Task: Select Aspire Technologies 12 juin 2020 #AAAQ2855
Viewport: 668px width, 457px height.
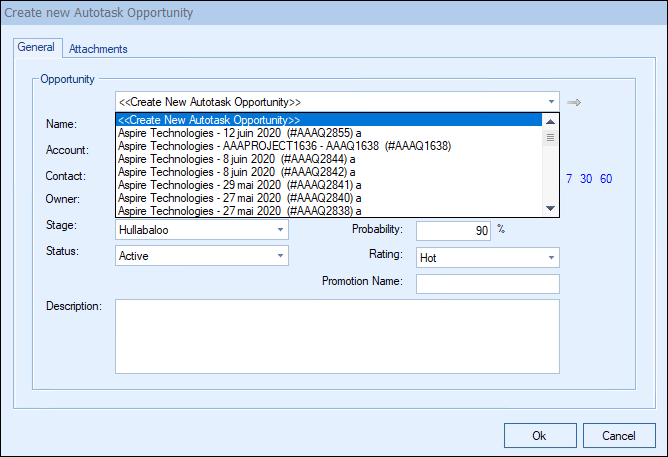Action: pos(329,133)
